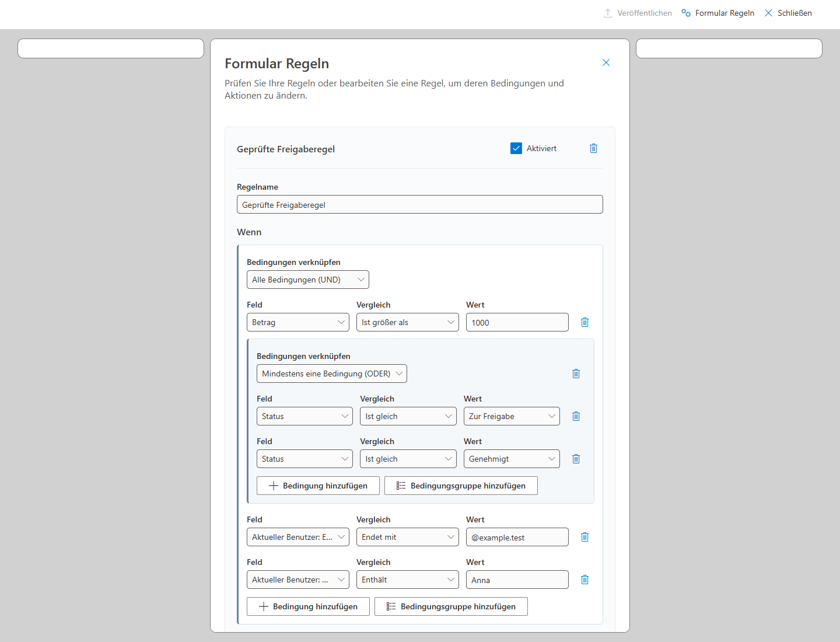Open Mindestens eine Bedingung (ODER) dropdown

[332, 374]
